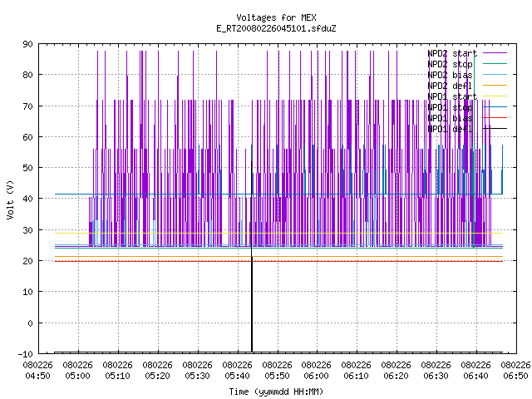Click the x-axis tick label 06:10

click(x=357, y=376)
